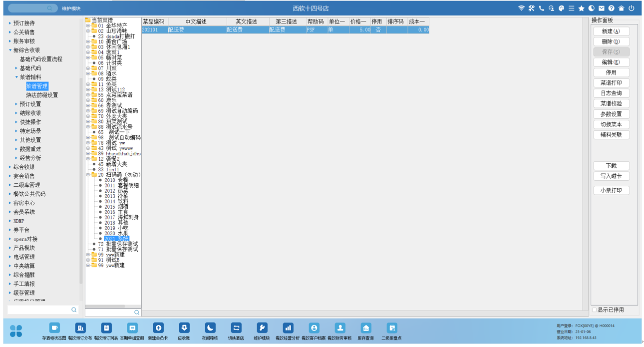Collapse the 新综合收银 sidebar menu

(10, 50)
